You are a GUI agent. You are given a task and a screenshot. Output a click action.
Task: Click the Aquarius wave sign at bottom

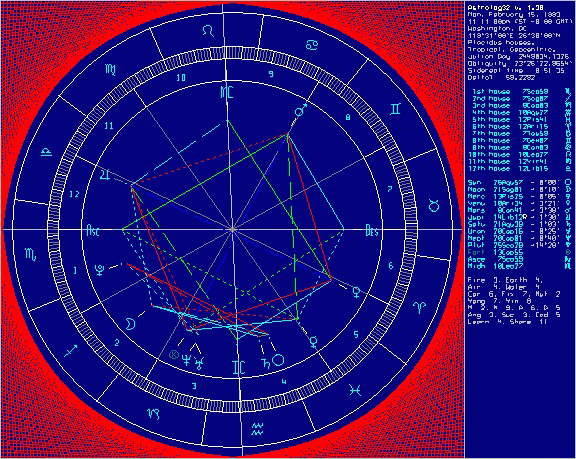258,429
